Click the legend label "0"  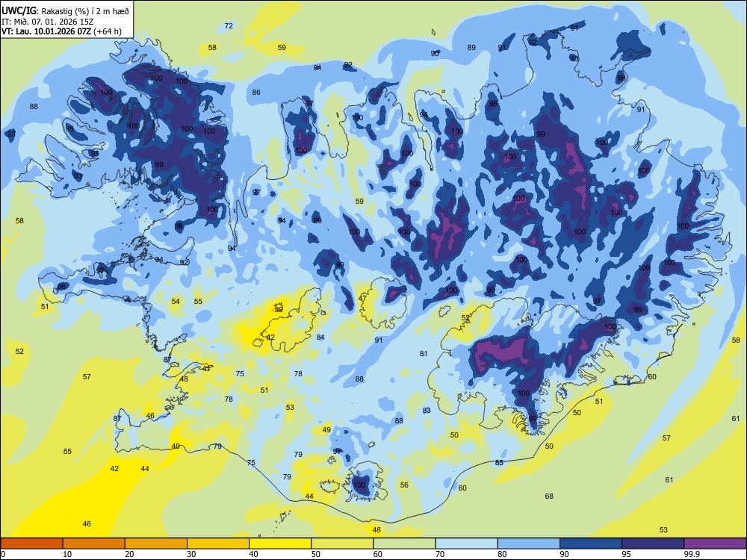coord(3,554)
